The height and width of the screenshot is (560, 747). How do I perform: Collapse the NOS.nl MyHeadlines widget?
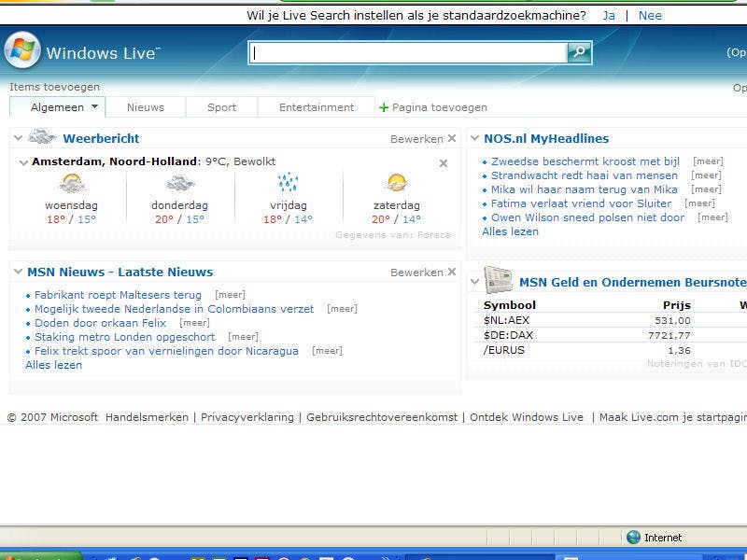474,138
